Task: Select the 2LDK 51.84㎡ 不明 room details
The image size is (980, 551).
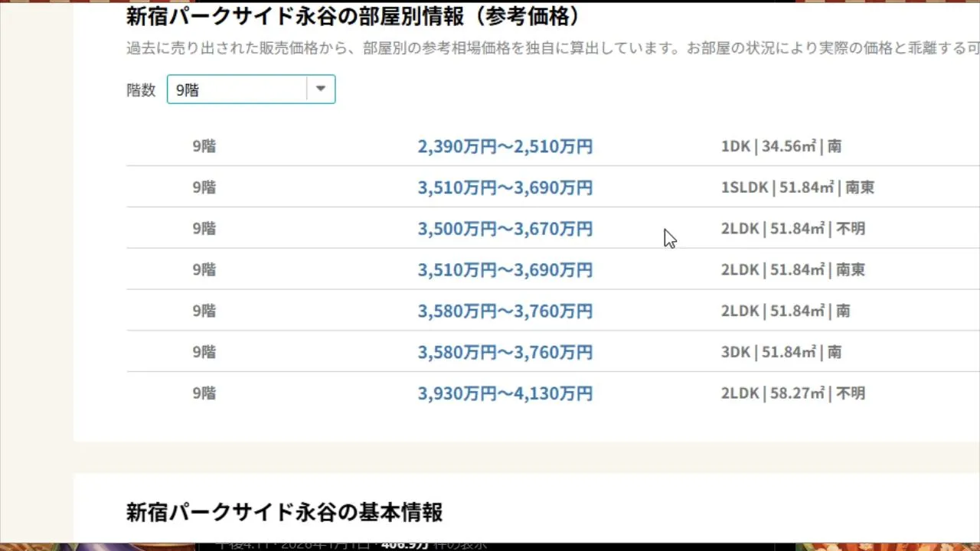Action: click(792, 229)
